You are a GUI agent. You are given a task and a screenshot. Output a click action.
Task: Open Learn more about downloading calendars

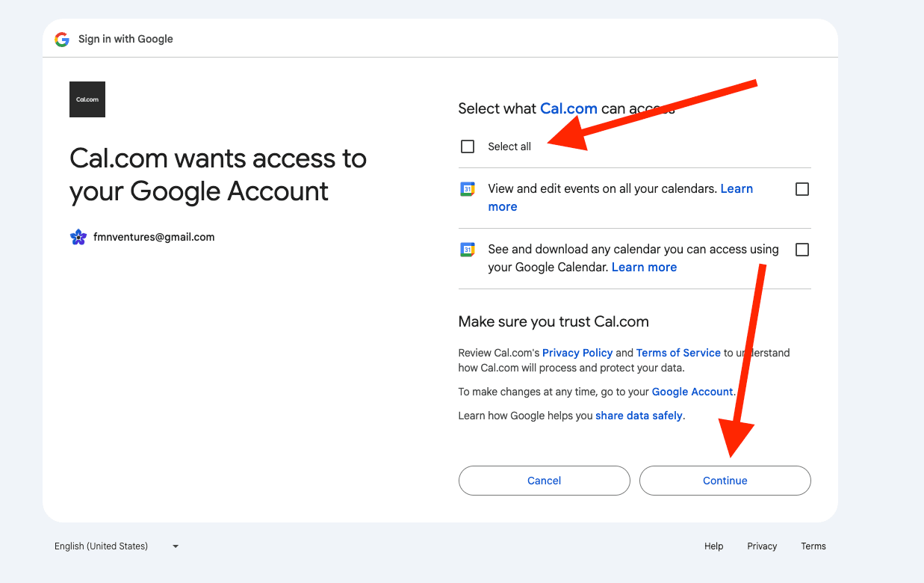[643, 267]
